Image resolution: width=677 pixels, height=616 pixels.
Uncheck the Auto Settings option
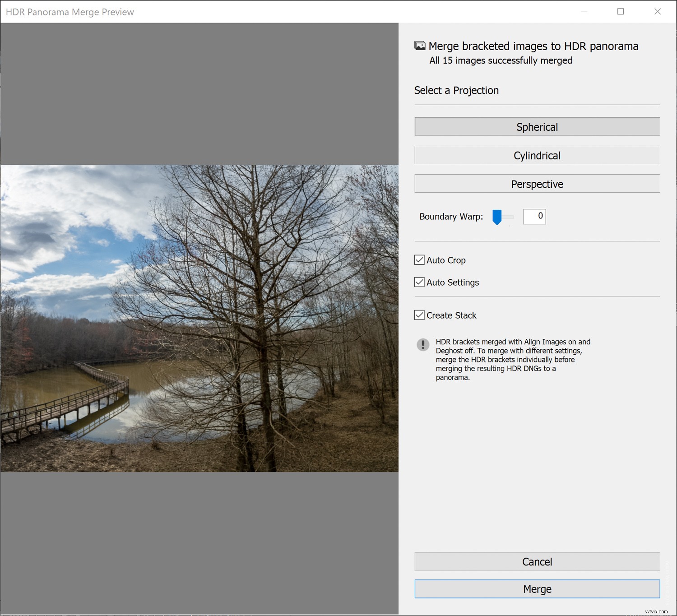click(419, 282)
